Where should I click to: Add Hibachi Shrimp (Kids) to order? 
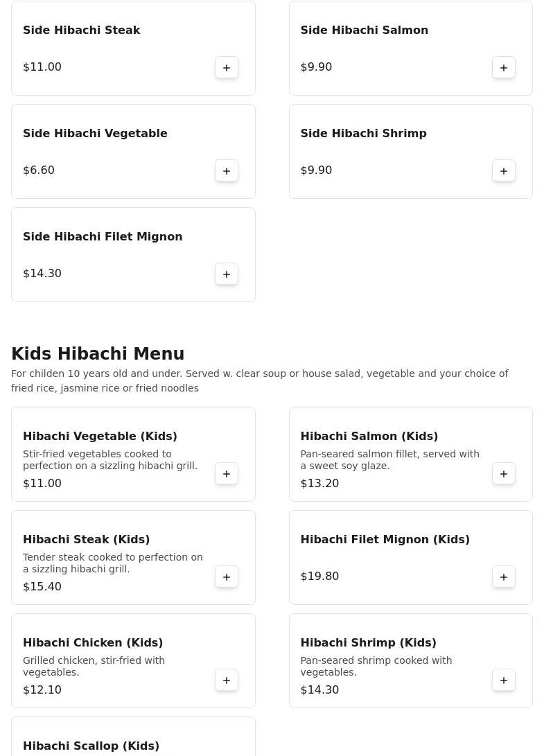[x=504, y=680]
